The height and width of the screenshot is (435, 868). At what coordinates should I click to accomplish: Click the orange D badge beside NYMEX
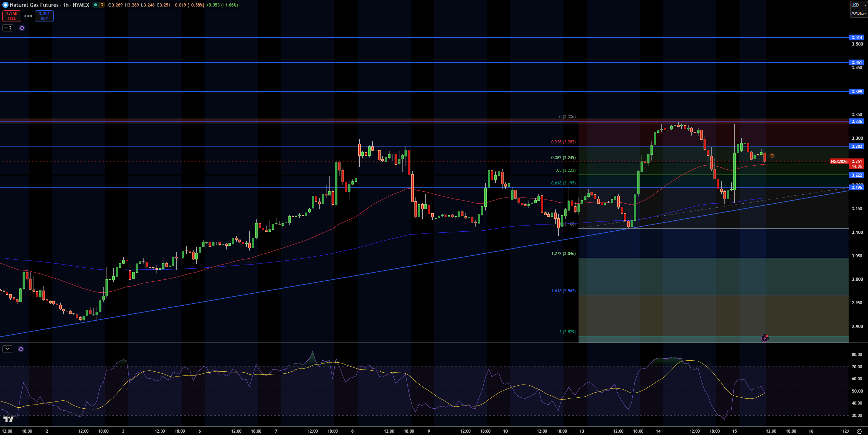pos(102,5)
